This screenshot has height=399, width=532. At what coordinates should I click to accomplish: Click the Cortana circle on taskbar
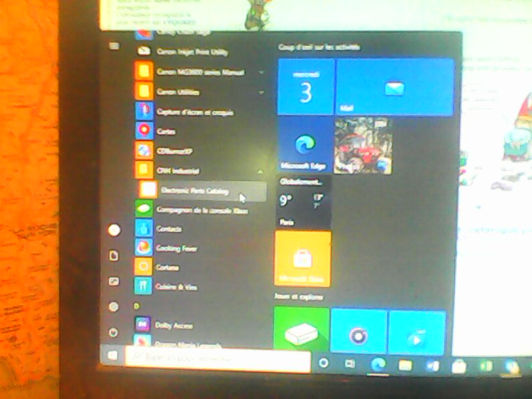pyautogui.click(x=324, y=362)
